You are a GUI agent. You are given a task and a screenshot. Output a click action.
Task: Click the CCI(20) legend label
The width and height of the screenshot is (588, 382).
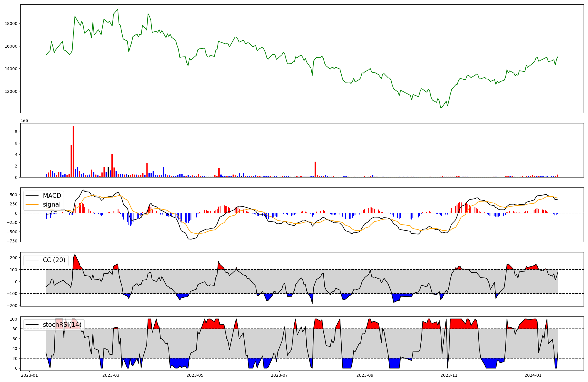point(54,260)
